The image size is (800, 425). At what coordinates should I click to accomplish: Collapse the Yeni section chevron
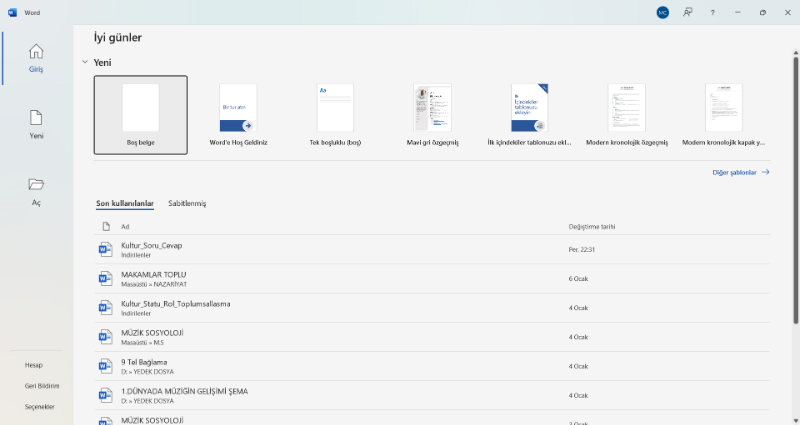tap(85, 62)
